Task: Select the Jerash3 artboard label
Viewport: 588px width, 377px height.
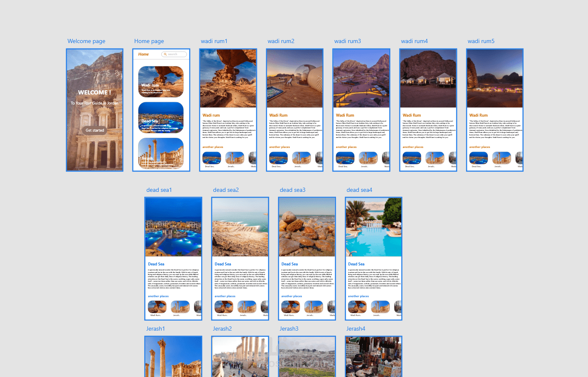Action: (289, 329)
